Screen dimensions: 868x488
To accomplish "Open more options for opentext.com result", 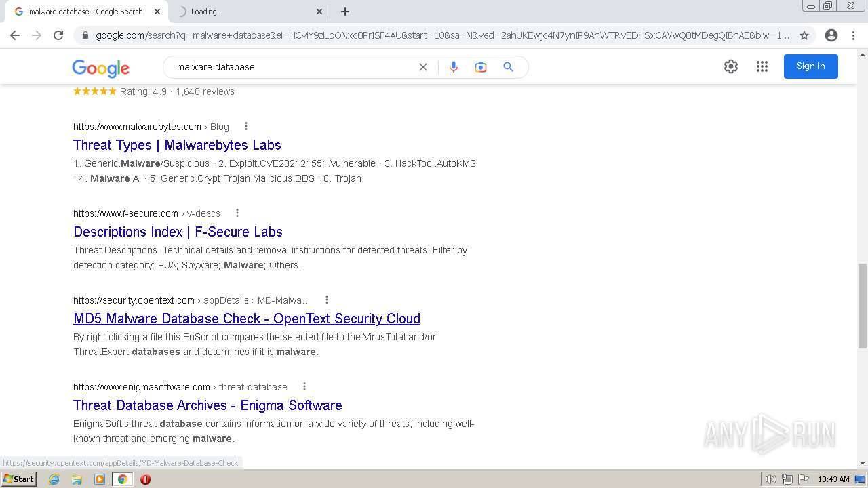I will 327,300.
